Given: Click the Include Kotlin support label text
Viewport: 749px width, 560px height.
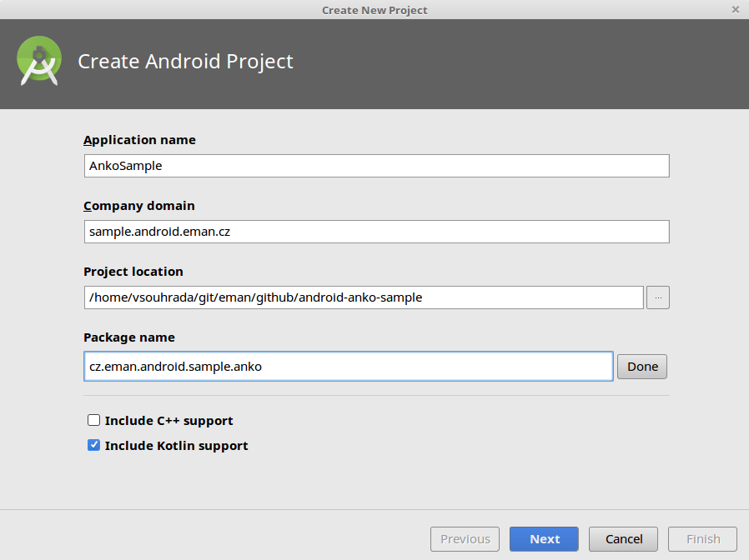Looking at the screenshot, I should pyautogui.click(x=176, y=446).
